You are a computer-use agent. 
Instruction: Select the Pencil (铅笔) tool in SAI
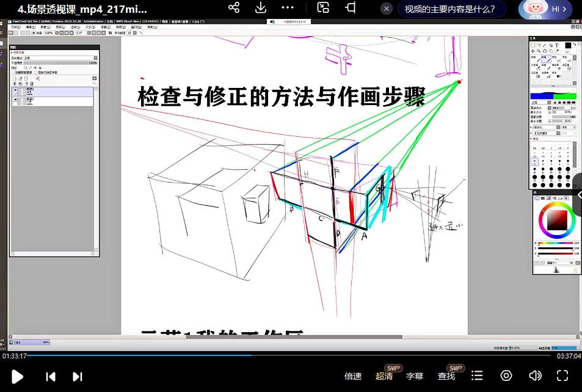535,59
